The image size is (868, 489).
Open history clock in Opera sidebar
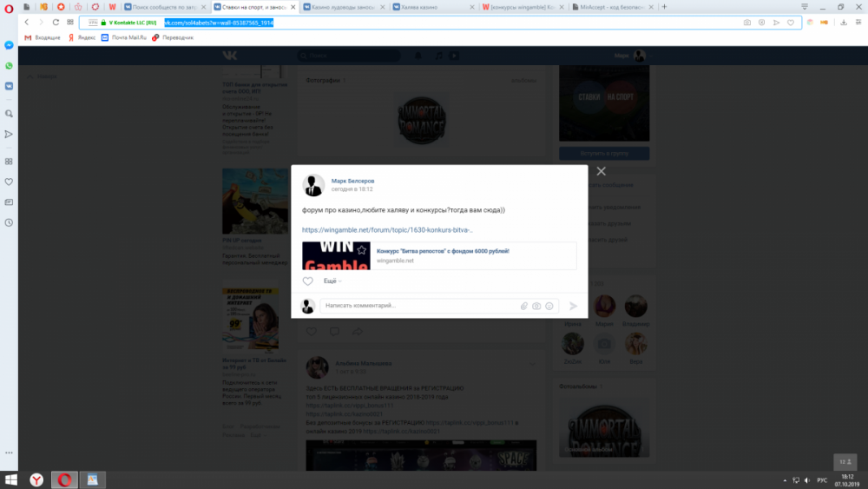point(9,222)
